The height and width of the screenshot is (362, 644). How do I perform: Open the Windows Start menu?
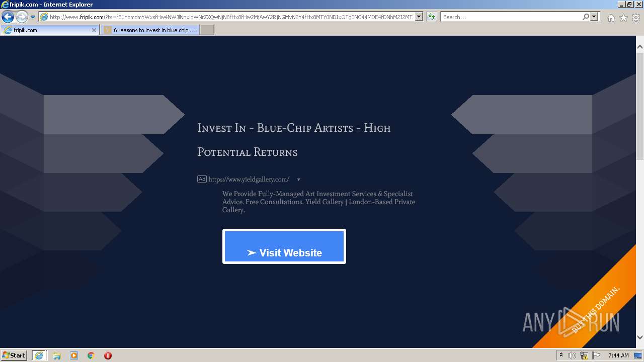click(x=14, y=355)
